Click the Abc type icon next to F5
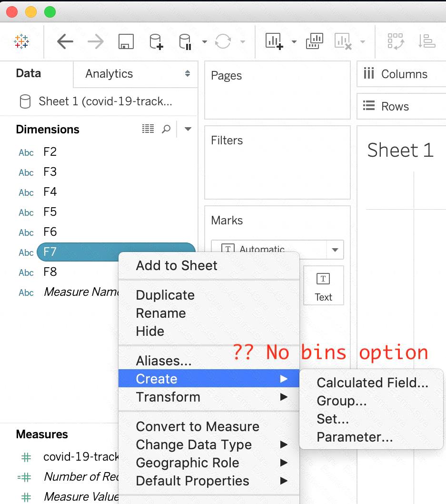Screen dimensions: 446x504 pyautogui.click(x=26, y=212)
